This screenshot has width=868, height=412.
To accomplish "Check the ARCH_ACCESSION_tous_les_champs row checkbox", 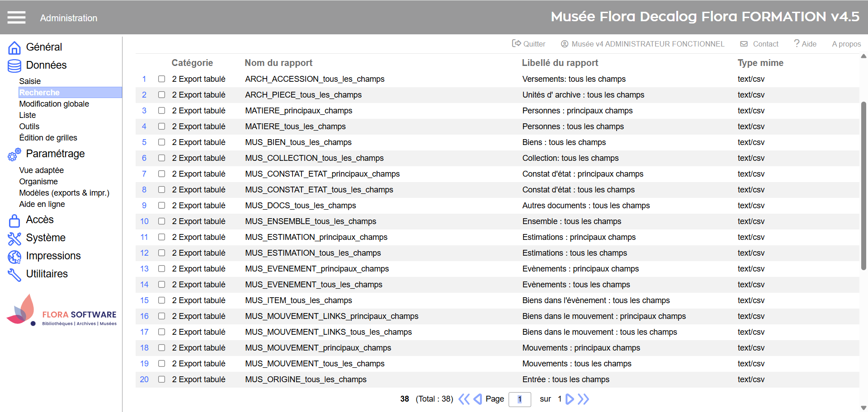I will (161, 79).
